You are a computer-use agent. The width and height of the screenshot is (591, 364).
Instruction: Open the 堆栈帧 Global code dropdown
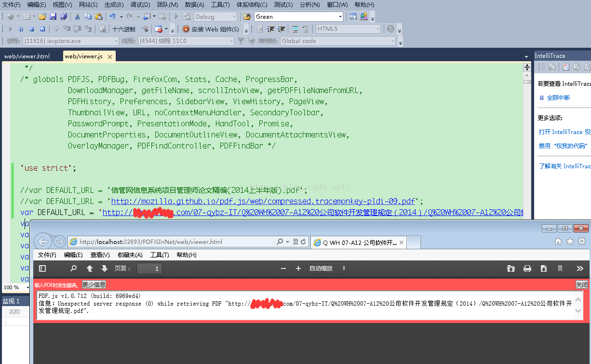338,41
